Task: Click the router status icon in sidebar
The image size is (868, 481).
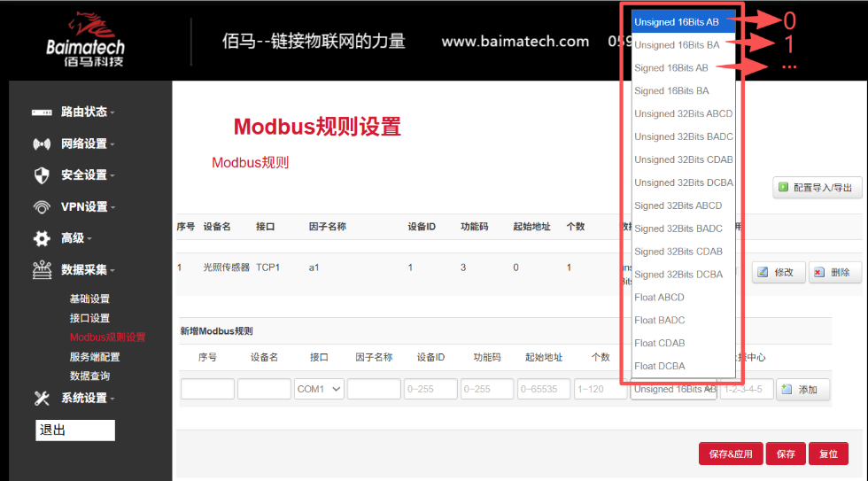Action: pos(42,112)
